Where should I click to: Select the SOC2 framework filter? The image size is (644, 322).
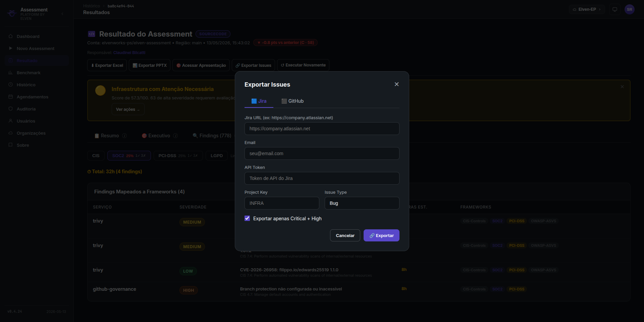click(129, 156)
